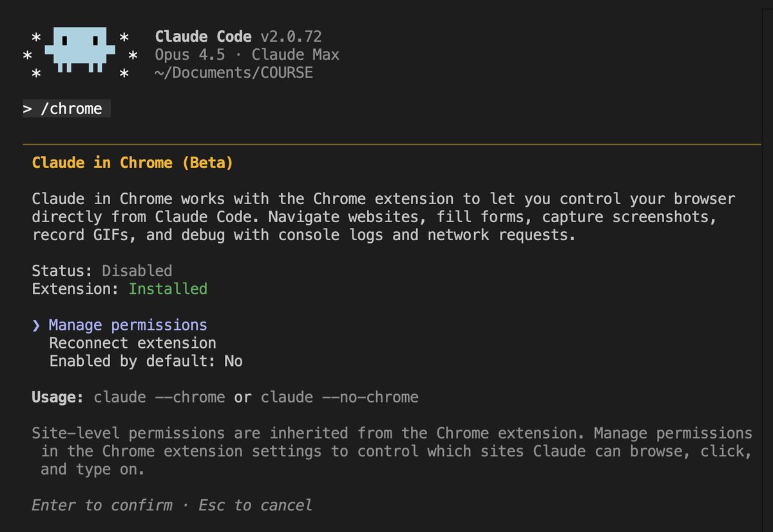Select the Manage permissions option

click(x=128, y=325)
